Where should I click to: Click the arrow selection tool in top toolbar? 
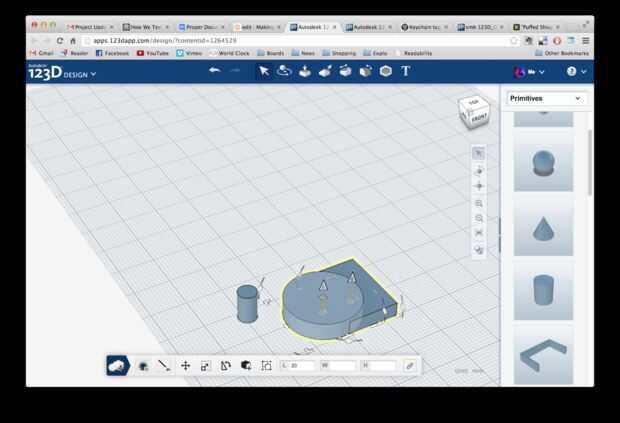tap(264, 71)
